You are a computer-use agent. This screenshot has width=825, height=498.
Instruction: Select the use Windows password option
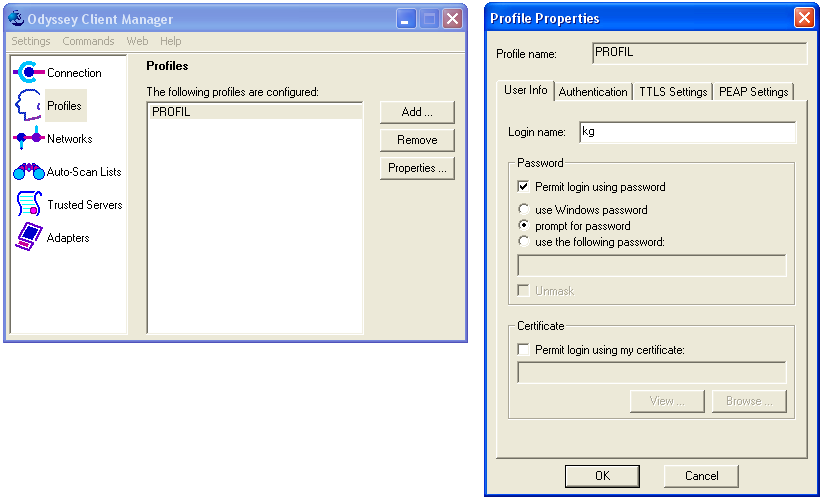coord(524,209)
